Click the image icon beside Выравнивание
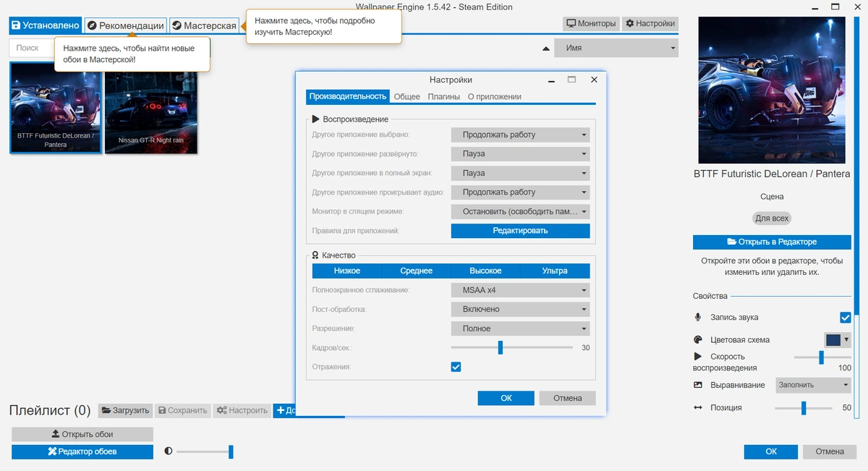 (x=698, y=385)
